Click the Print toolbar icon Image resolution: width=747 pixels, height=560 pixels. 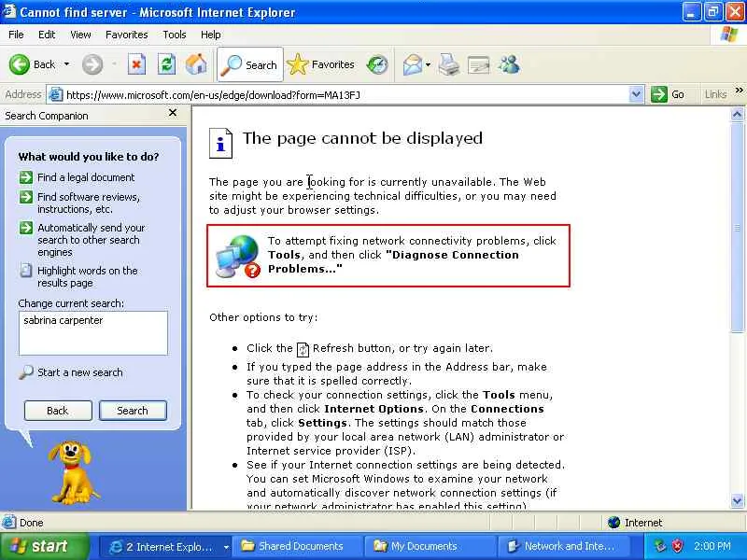[x=449, y=64]
